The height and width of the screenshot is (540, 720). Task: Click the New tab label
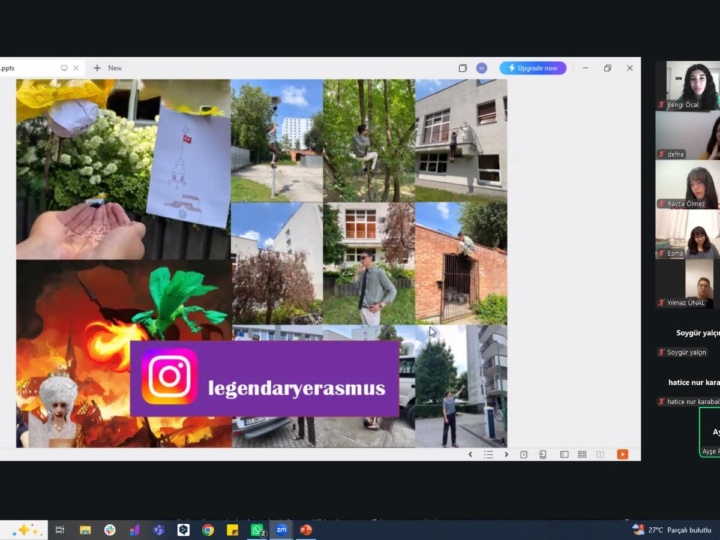coord(115,68)
